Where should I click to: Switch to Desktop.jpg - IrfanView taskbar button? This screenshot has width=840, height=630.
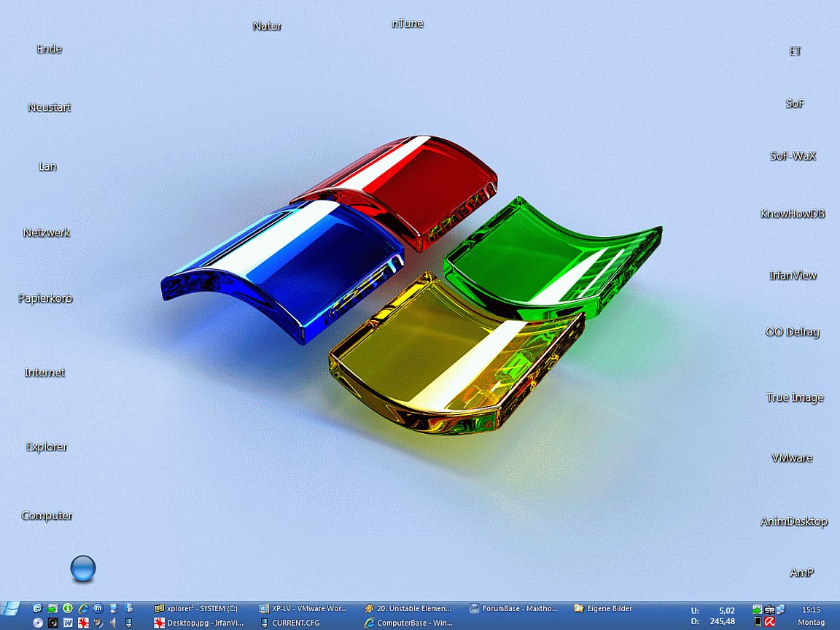coord(199,623)
